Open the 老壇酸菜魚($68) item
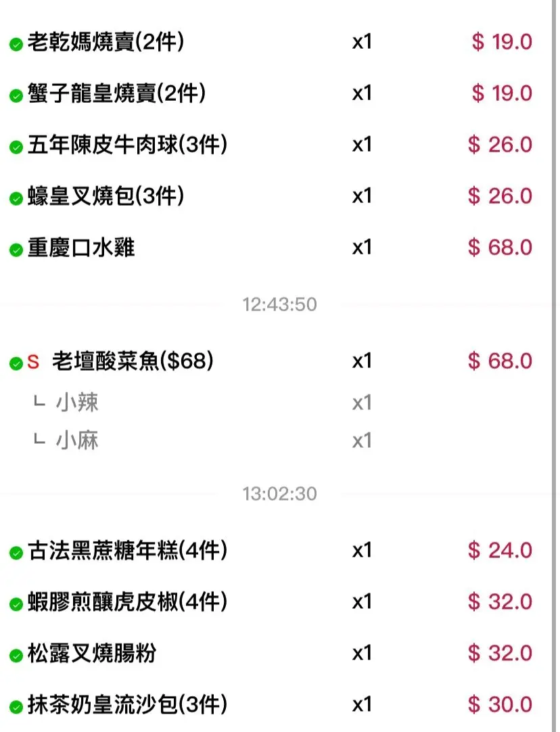 click(133, 362)
